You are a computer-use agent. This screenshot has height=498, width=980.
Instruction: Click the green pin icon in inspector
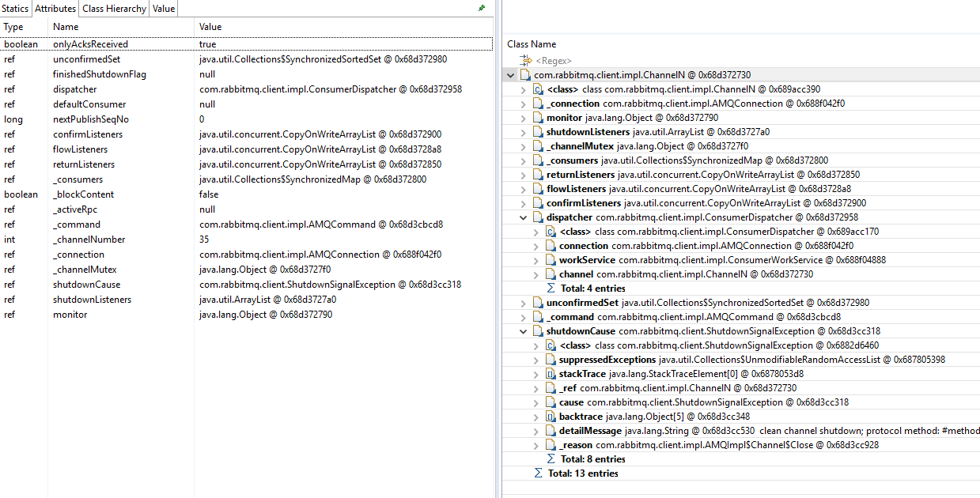[x=482, y=8]
